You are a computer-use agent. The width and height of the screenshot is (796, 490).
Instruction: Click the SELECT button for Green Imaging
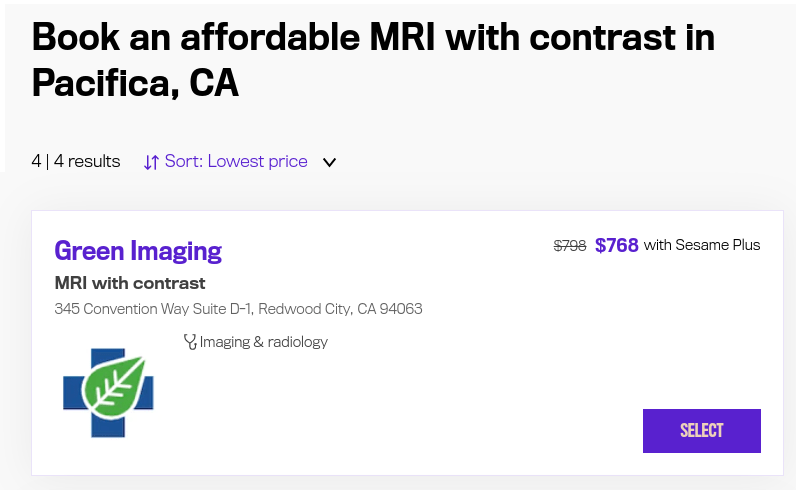(702, 431)
